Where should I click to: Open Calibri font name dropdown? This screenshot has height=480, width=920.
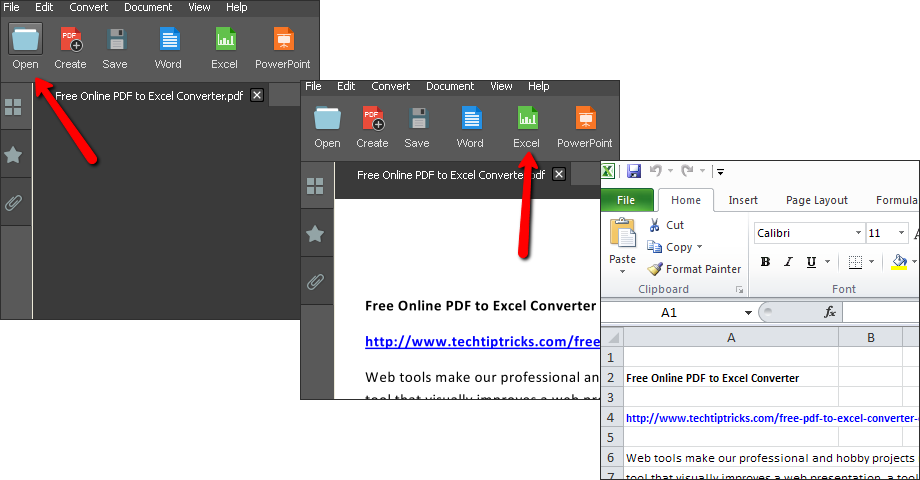coord(858,233)
